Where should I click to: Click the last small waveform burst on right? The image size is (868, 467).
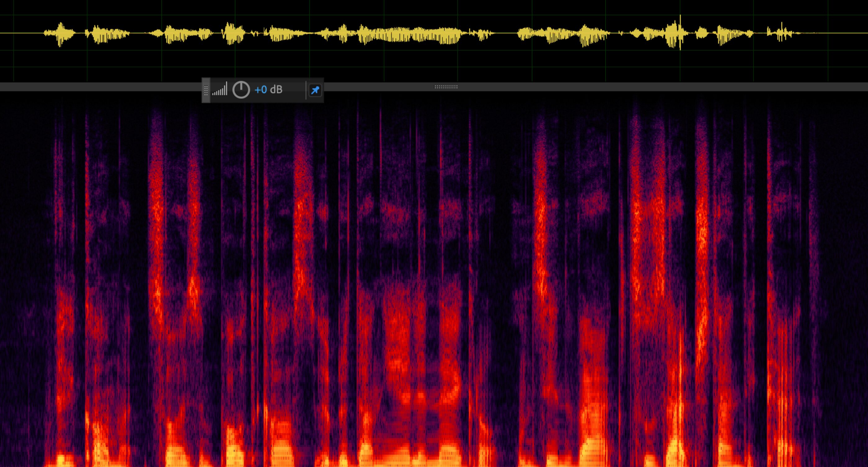tap(781, 33)
